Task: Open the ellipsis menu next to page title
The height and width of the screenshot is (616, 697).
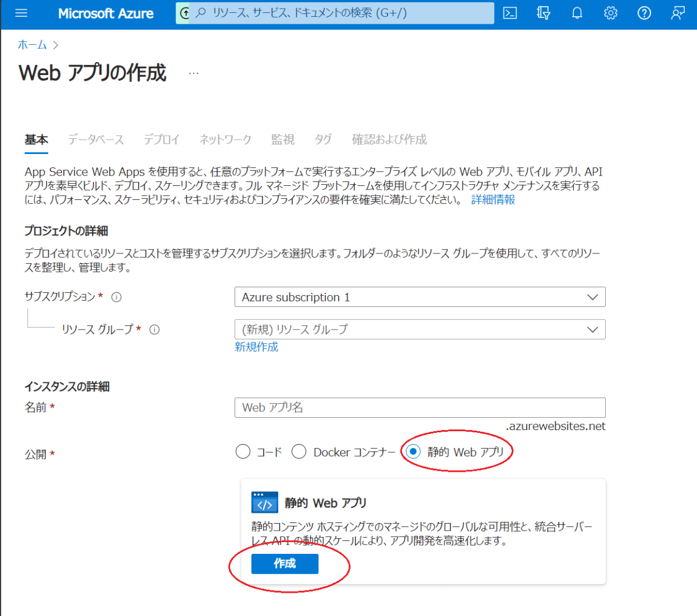Action: [x=193, y=73]
